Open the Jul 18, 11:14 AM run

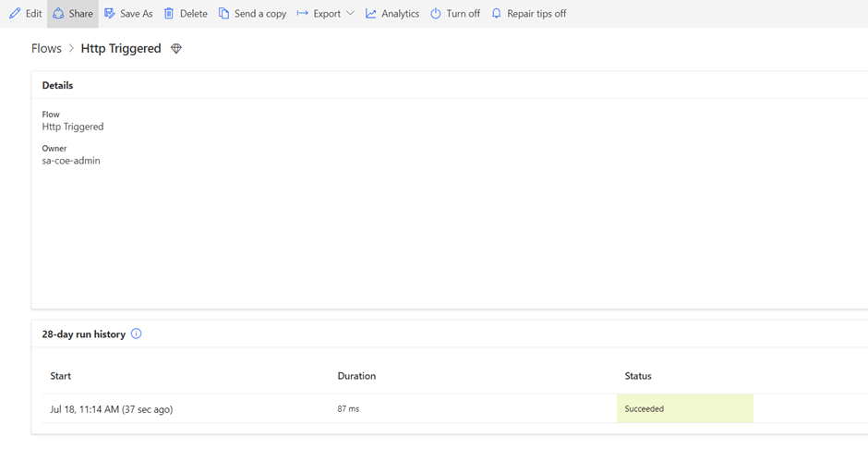pos(112,408)
